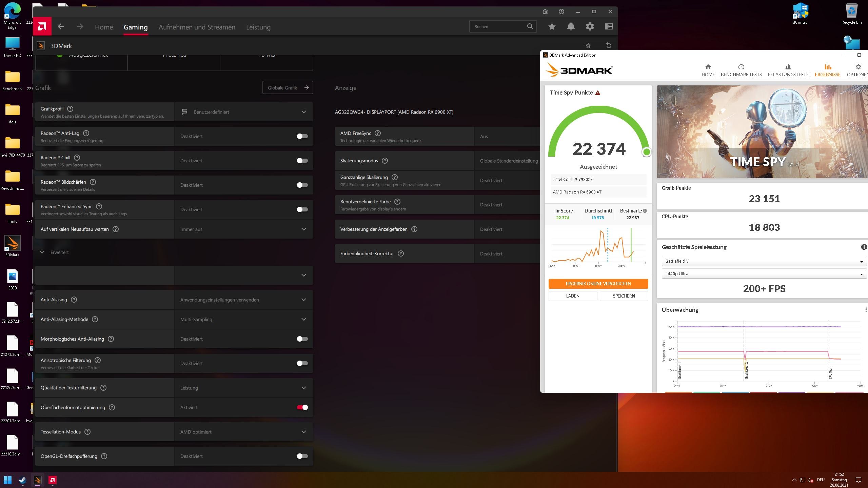The height and width of the screenshot is (488, 868).
Task: Show help for Grafikprofil
Action: [70, 109]
